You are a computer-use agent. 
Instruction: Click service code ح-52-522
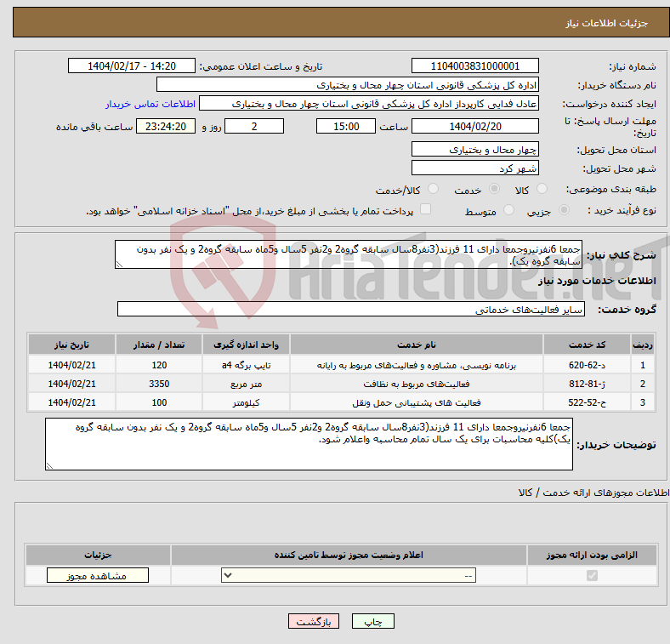pyautogui.click(x=588, y=402)
